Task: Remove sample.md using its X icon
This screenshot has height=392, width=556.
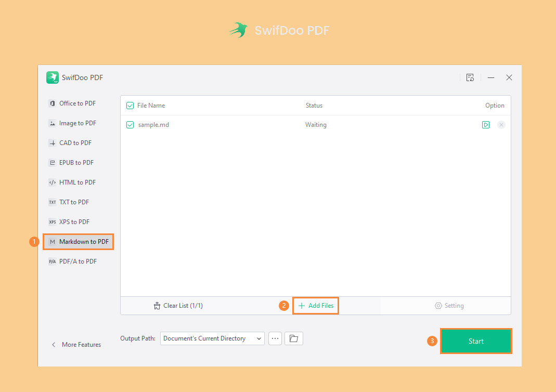Action: 501,125
